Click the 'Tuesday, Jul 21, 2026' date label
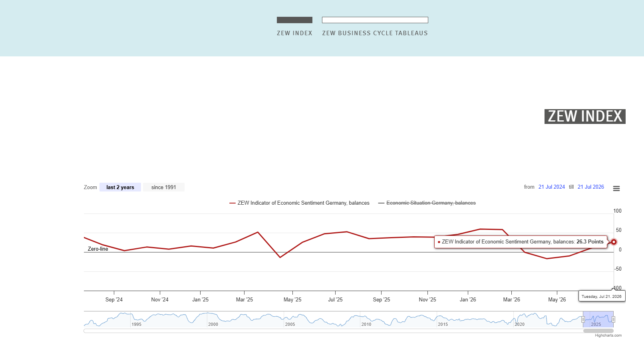 click(x=602, y=296)
